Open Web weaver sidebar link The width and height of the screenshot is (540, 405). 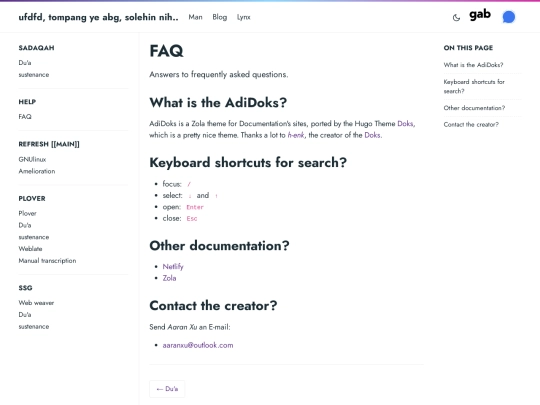point(36,303)
